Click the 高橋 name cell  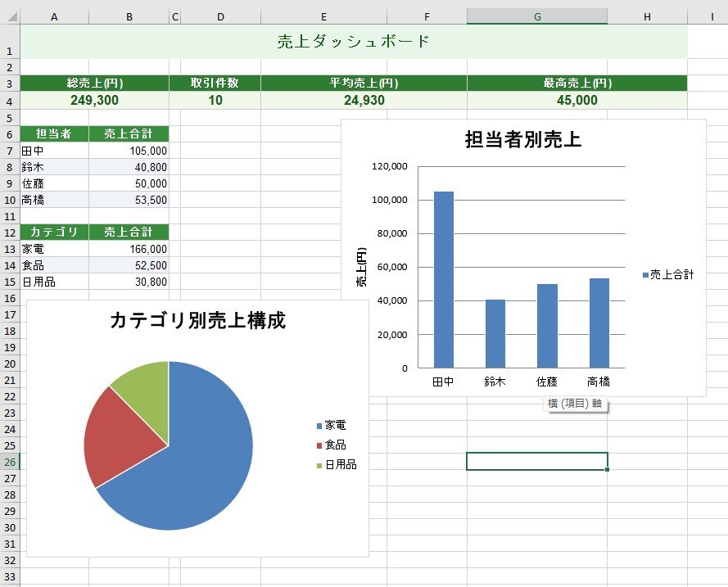click(54, 200)
